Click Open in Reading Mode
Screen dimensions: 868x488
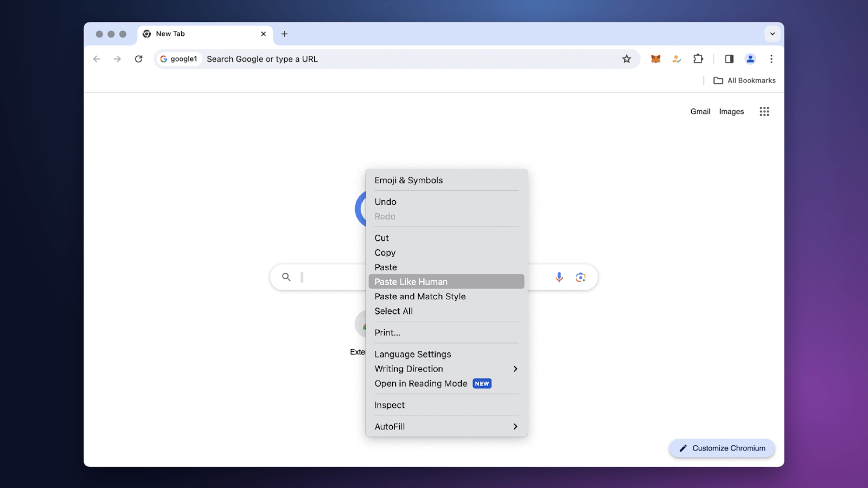coord(421,383)
